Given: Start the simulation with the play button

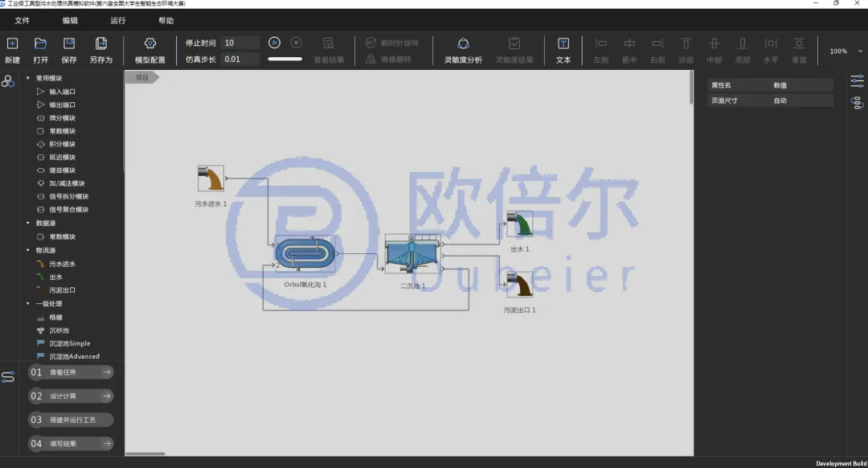Looking at the screenshot, I should coord(274,43).
